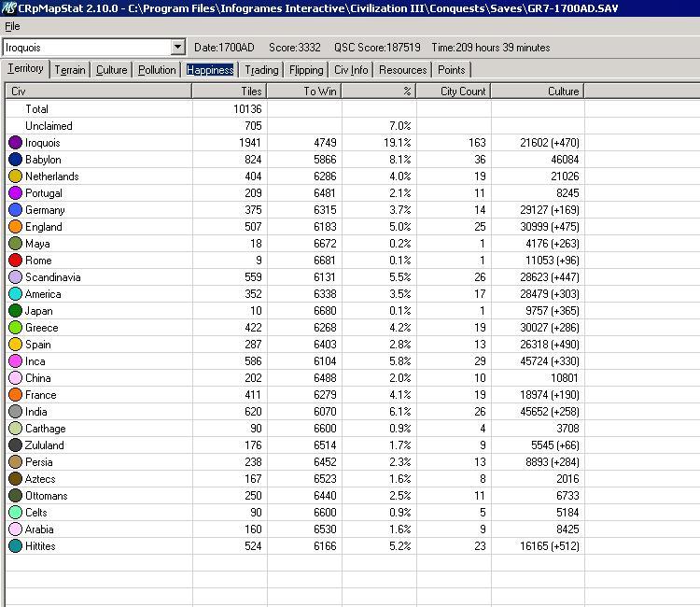Click the Iroquois combo box text field
Image resolution: width=700 pixels, height=607 pixels.
tap(88, 48)
